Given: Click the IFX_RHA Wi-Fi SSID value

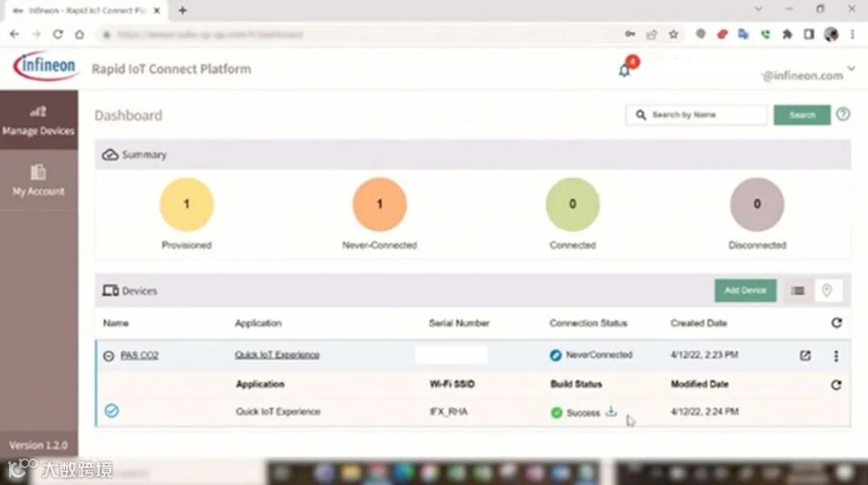Looking at the screenshot, I should coord(449,411).
